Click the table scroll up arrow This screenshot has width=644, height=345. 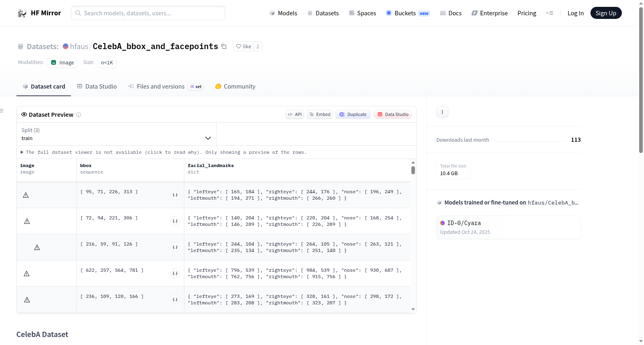pyautogui.click(x=413, y=163)
